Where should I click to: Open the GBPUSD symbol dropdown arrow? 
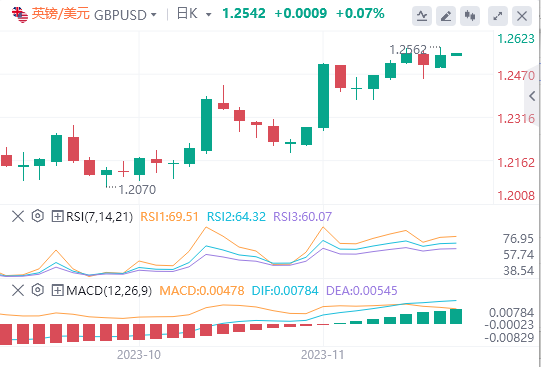(x=154, y=15)
